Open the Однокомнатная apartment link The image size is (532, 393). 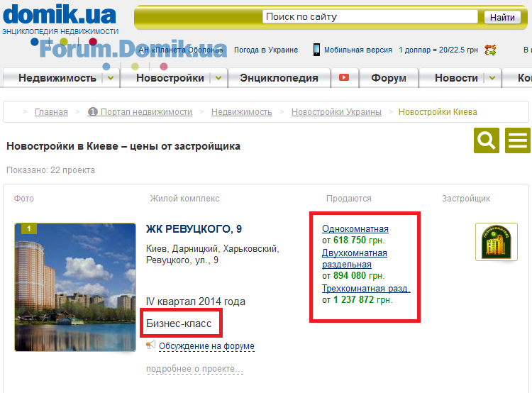point(355,228)
